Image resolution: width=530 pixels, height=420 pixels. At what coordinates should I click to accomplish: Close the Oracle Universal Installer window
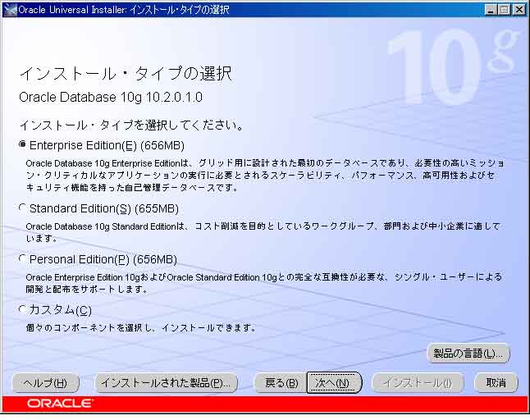519,10
